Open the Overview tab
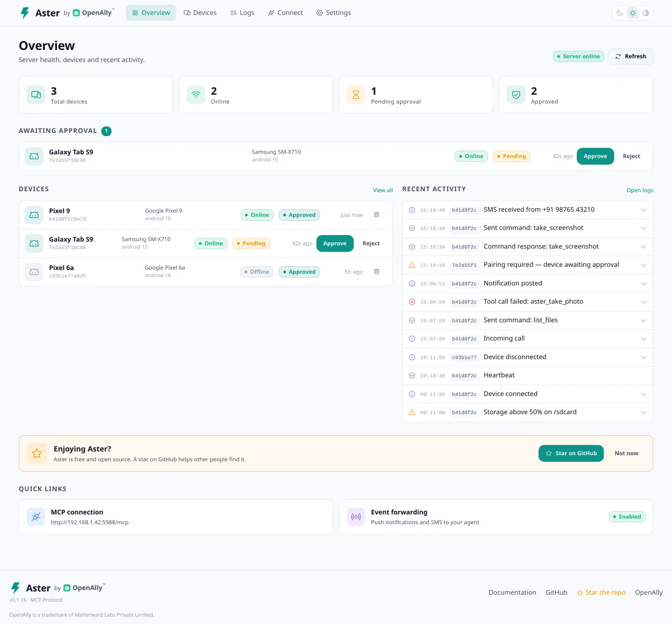672x625 pixels. 151,13
